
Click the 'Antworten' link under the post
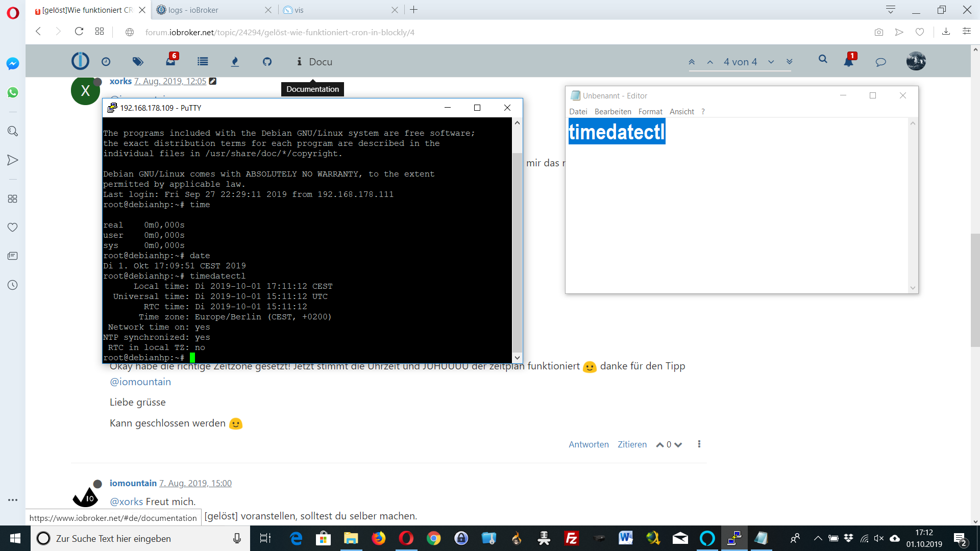(x=589, y=444)
